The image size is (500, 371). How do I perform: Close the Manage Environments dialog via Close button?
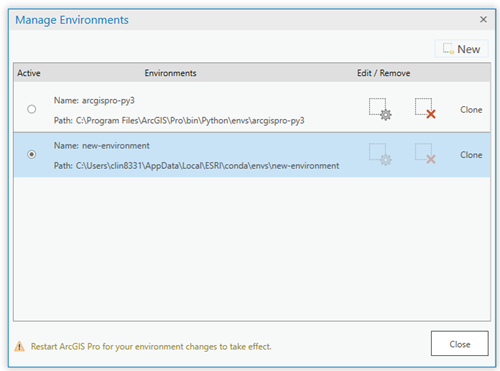(460, 343)
